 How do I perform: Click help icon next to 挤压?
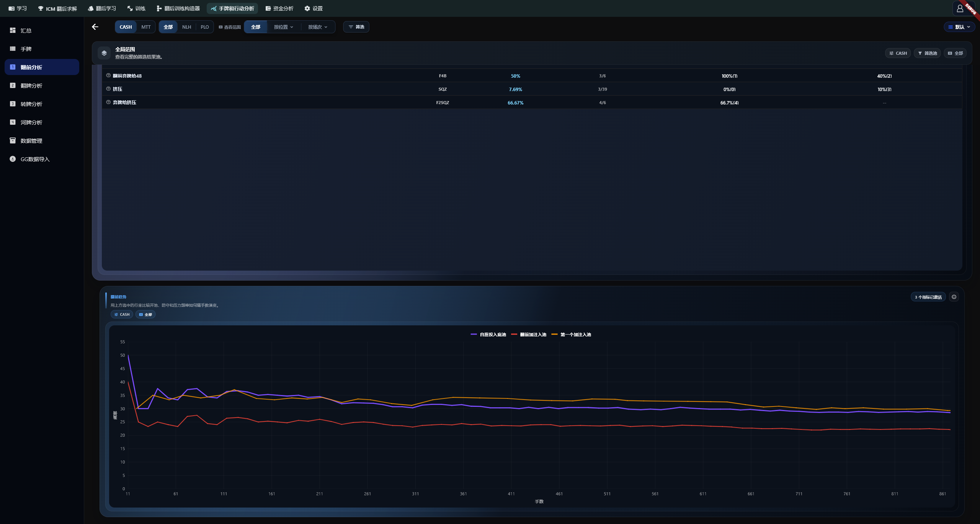coord(108,89)
